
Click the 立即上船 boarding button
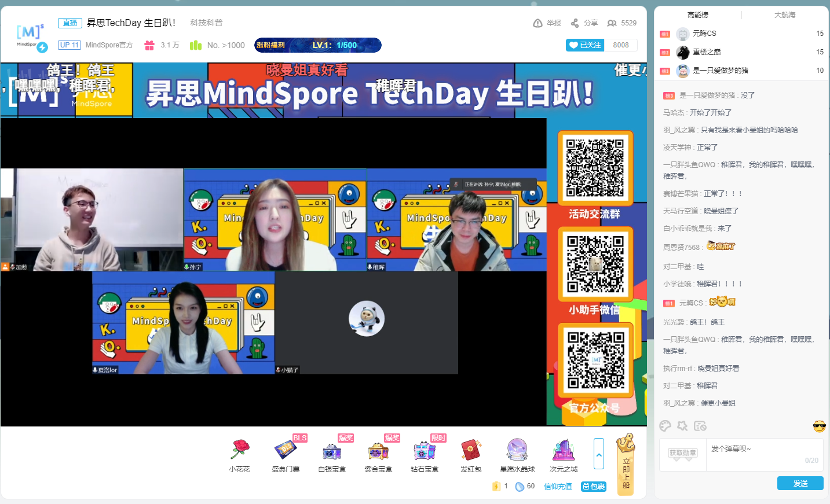(x=626, y=464)
